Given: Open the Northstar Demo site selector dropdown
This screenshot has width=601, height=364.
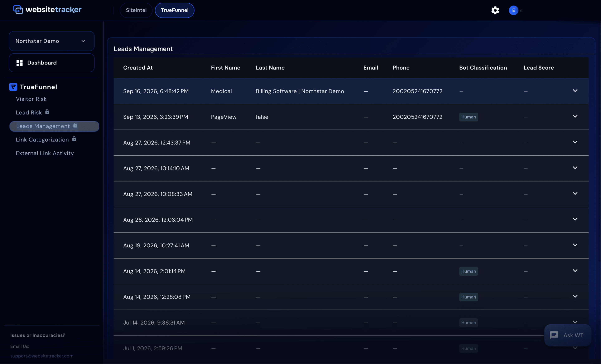Looking at the screenshot, I should click(x=52, y=41).
